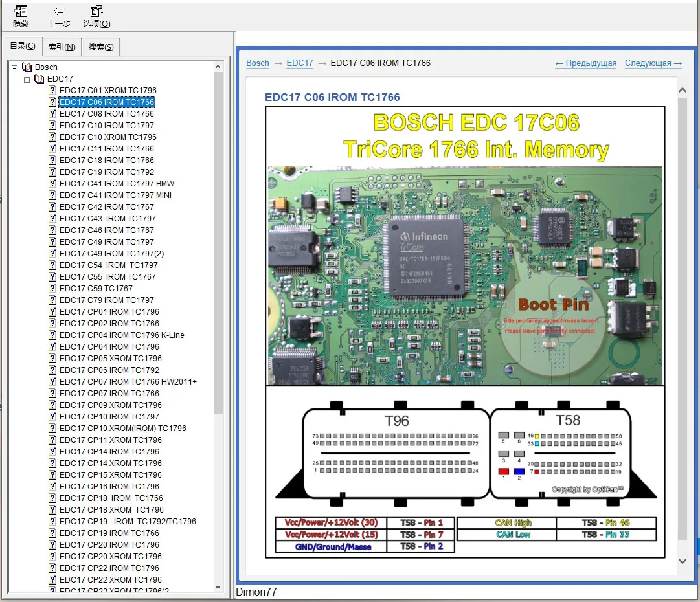Click topic icon for EDC17 C41 IROM TC1797 BMW

pos(52,183)
